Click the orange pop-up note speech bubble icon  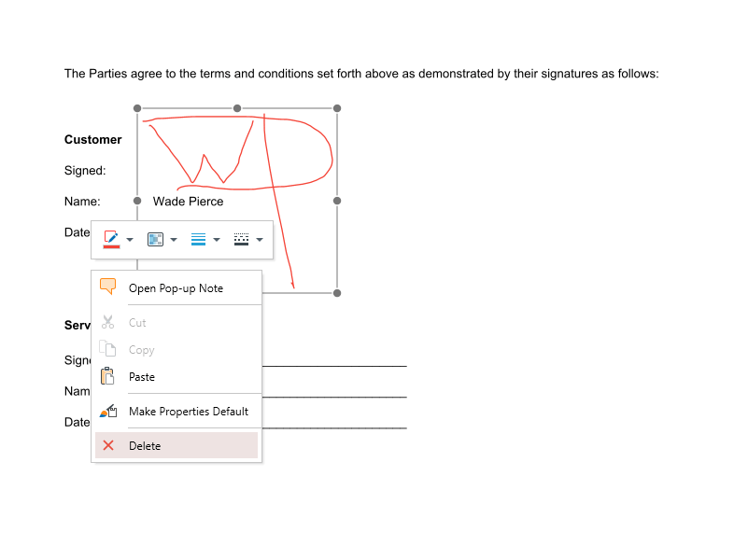coord(108,287)
